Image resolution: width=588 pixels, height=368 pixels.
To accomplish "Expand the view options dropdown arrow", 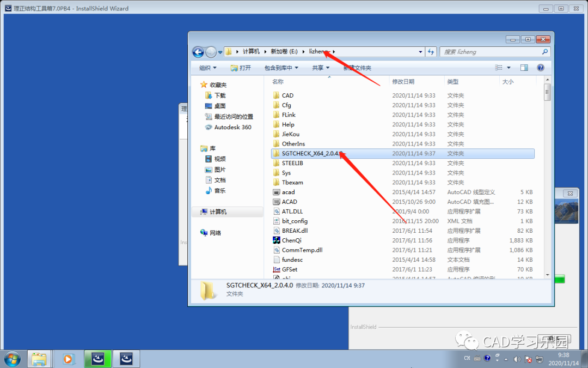I will (509, 68).
